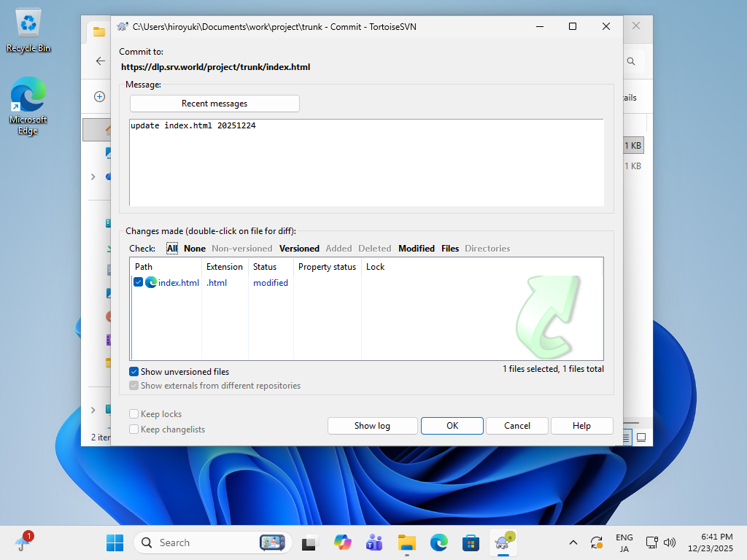The width and height of the screenshot is (747, 560).
Task: Select the Modified check filter
Action: coord(417,249)
